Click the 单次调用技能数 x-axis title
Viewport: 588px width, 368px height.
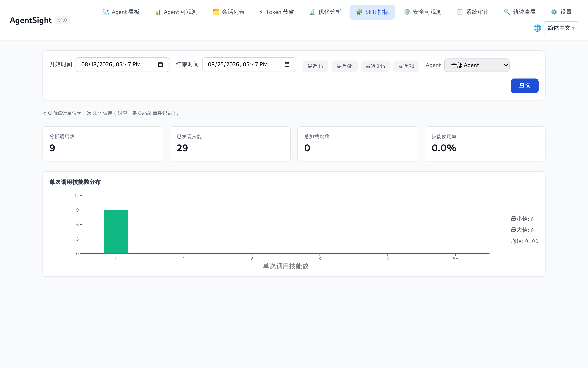coord(286,266)
